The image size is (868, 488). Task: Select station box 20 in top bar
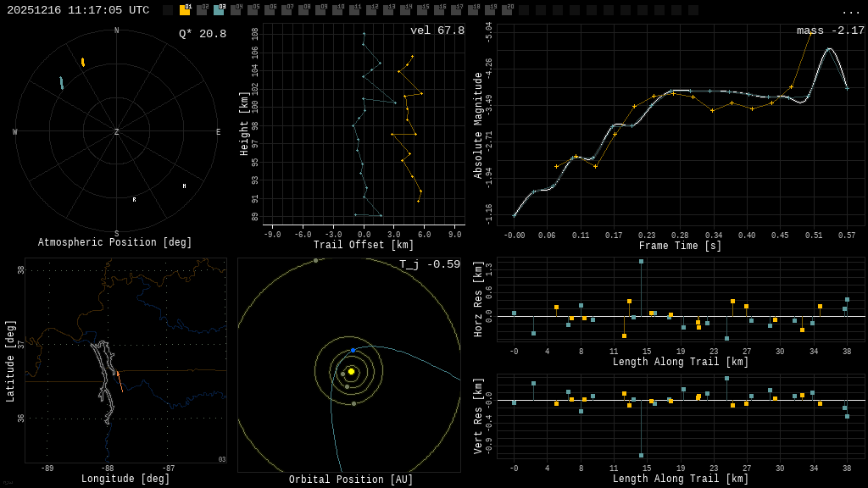tap(507, 10)
